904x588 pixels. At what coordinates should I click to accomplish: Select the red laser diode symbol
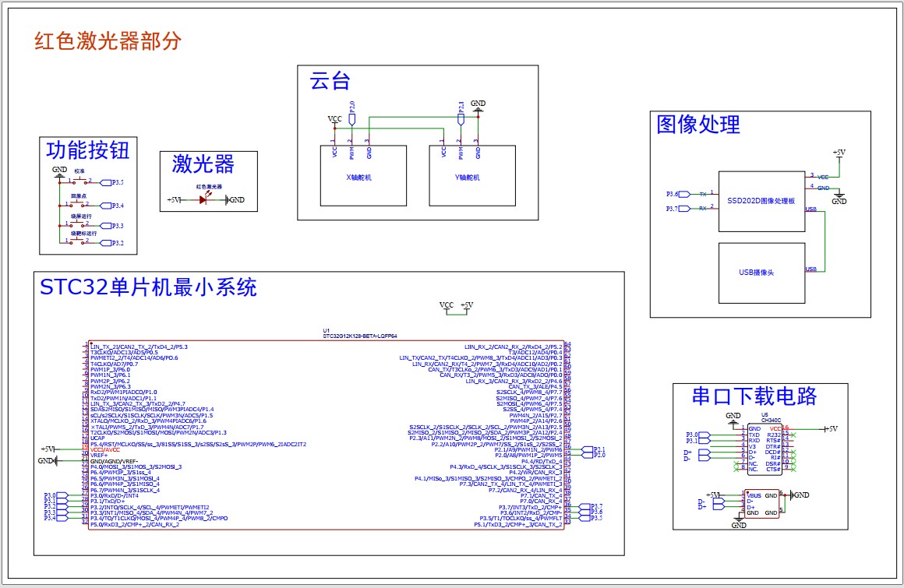click(204, 199)
